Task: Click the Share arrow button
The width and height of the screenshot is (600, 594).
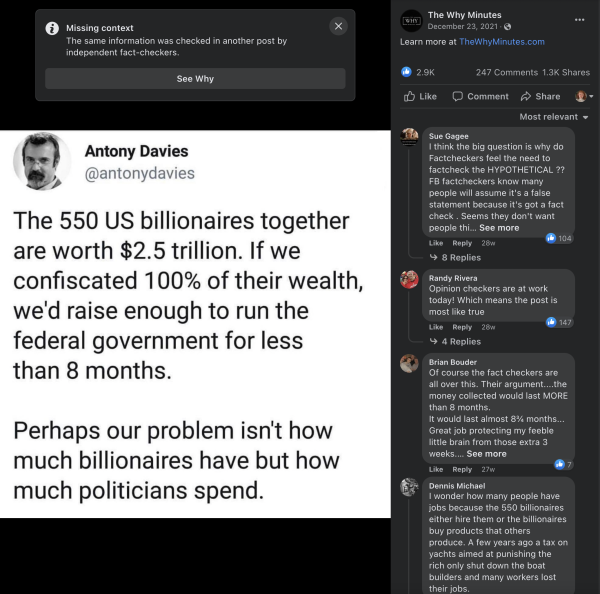Action: [540, 96]
